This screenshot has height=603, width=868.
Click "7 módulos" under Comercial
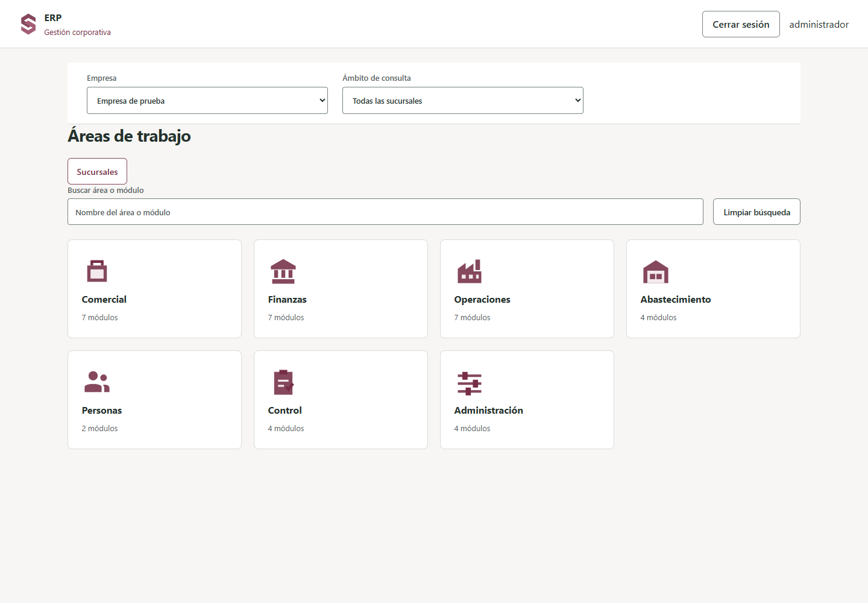coord(100,318)
